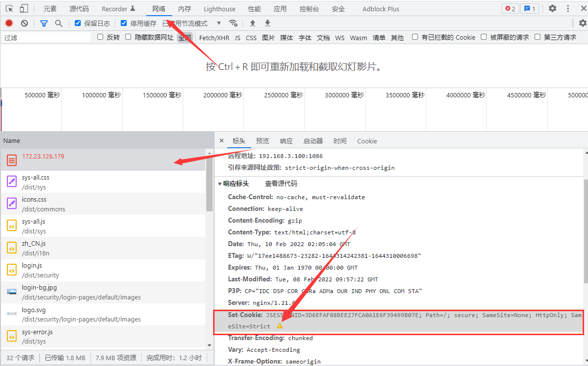
Task: Select the Fetch/XHR filter button
Action: (x=214, y=38)
